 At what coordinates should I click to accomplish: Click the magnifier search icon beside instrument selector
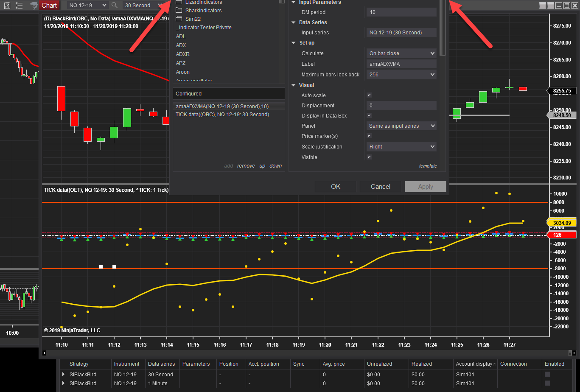point(115,5)
